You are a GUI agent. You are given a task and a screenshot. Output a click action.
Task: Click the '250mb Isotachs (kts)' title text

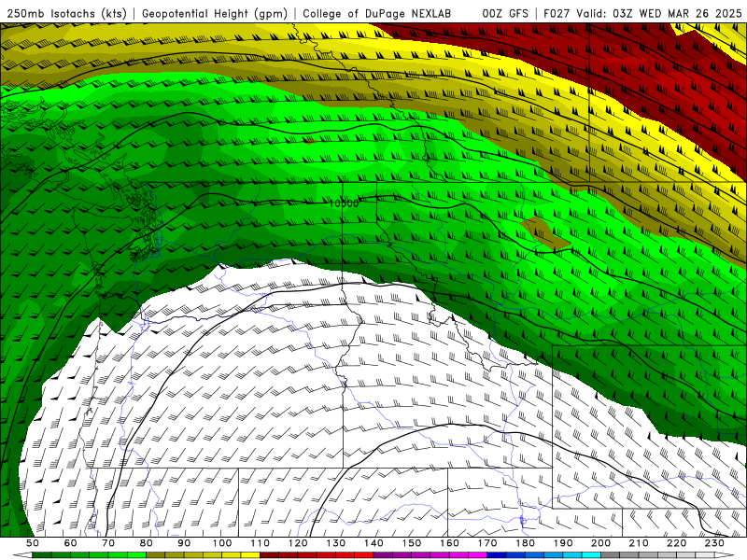(x=67, y=14)
